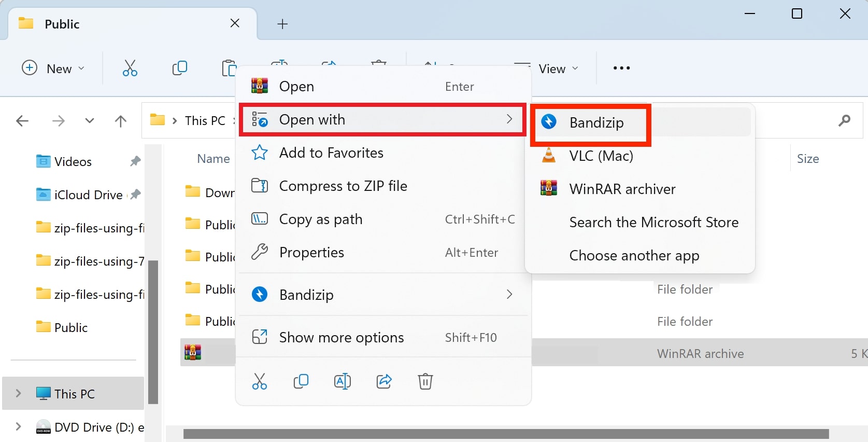868x442 pixels.
Task: Select Copy as path
Action: pos(383,219)
